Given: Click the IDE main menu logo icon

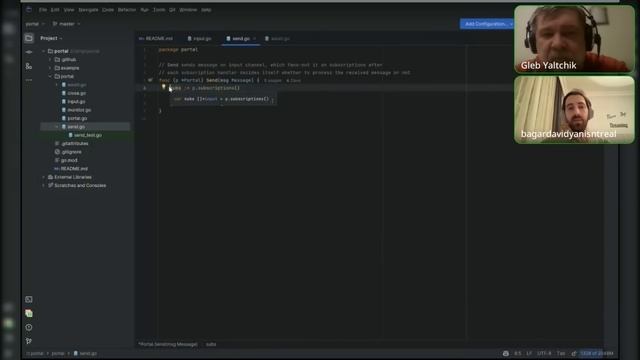Looking at the screenshot, I should 29,9.
